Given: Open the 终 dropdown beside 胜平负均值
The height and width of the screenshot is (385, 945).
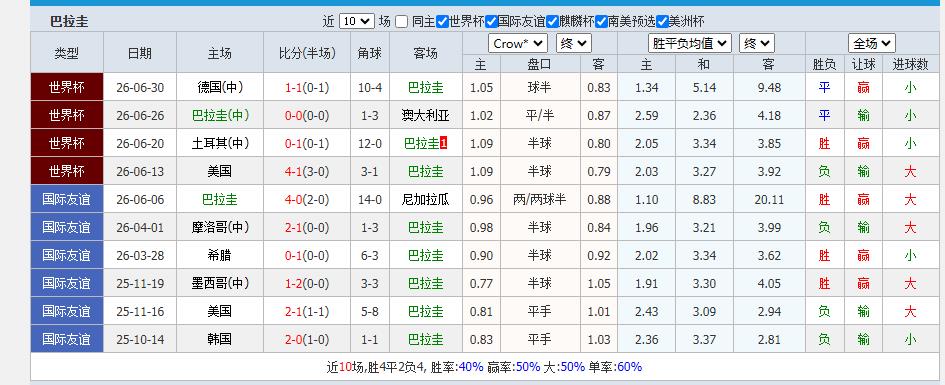Looking at the screenshot, I should pos(757,43).
